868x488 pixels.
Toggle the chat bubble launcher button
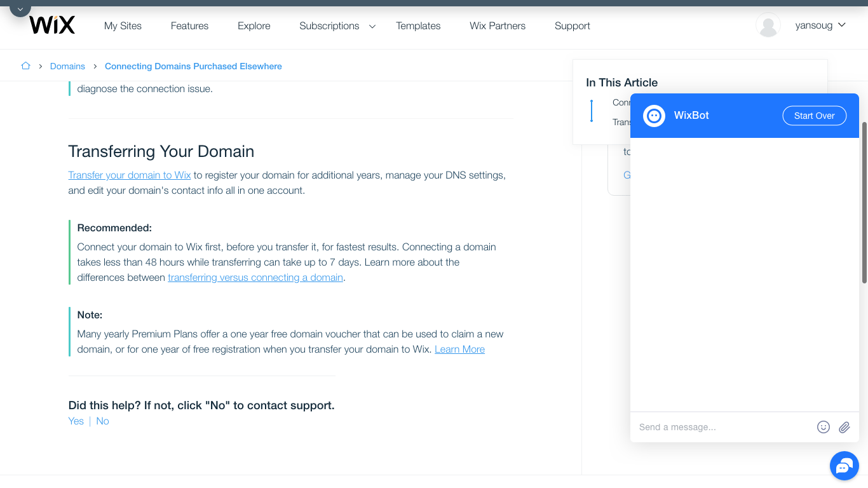(844, 466)
